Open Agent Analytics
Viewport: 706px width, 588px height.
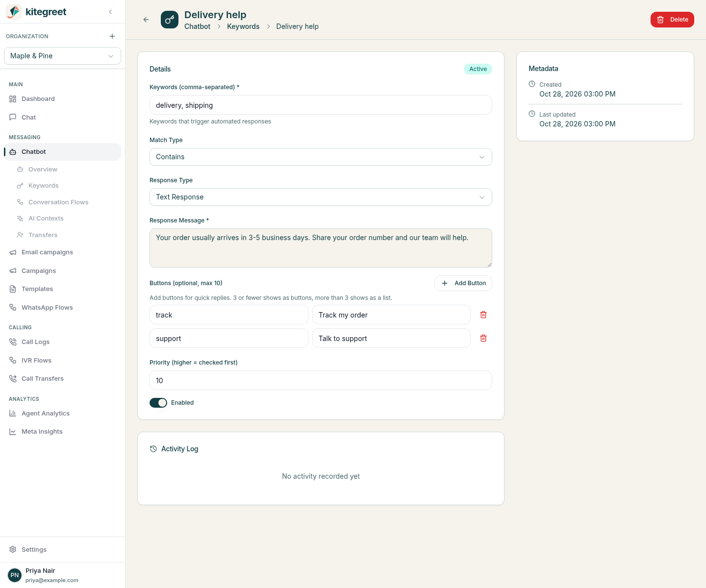(x=62, y=414)
